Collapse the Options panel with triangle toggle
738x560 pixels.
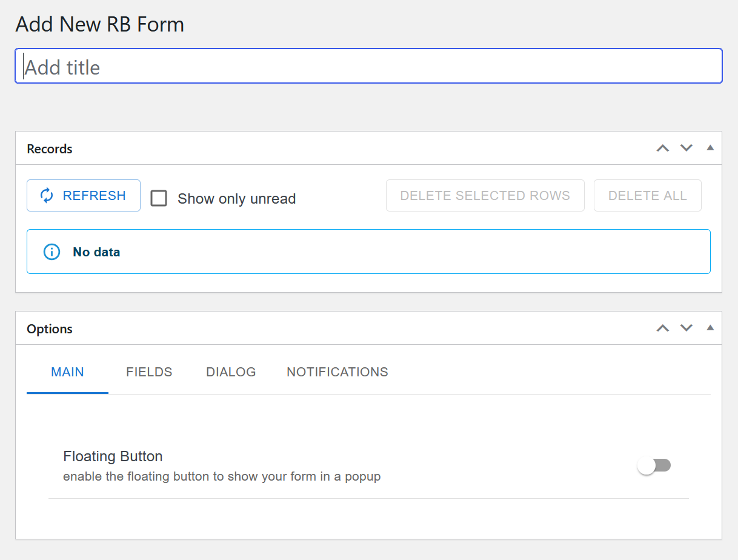tap(710, 328)
